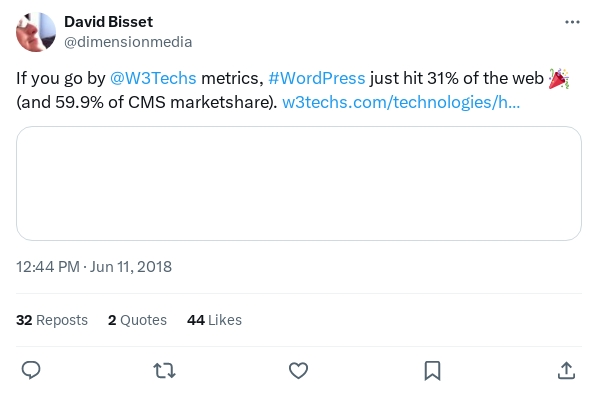Open the share upload-arrow icon
The image size is (598, 394).
[x=566, y=370]
